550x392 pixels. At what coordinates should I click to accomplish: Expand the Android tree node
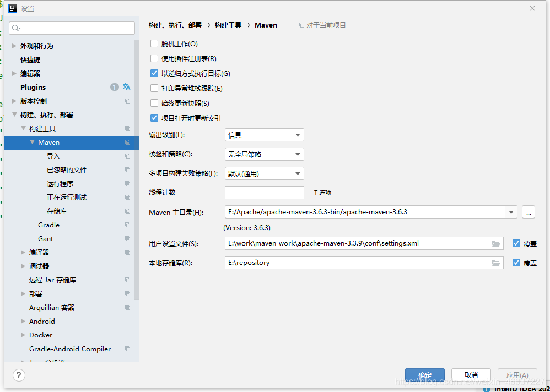point(23,321)
